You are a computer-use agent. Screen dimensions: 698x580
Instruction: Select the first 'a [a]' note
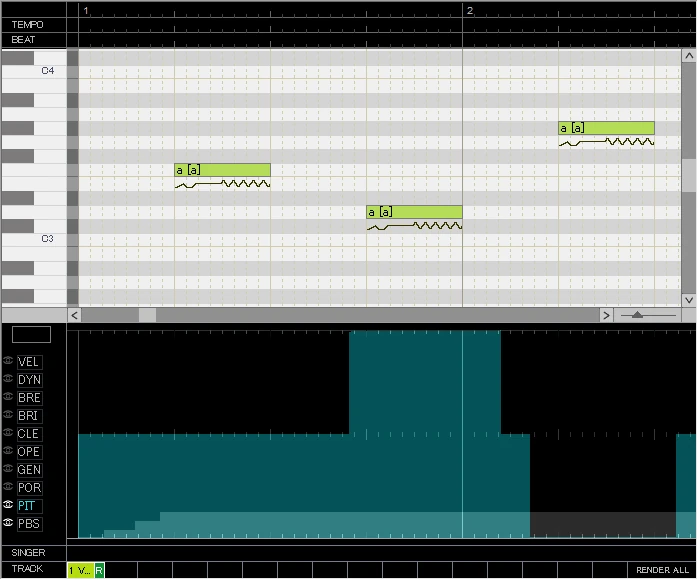[222, 170]
